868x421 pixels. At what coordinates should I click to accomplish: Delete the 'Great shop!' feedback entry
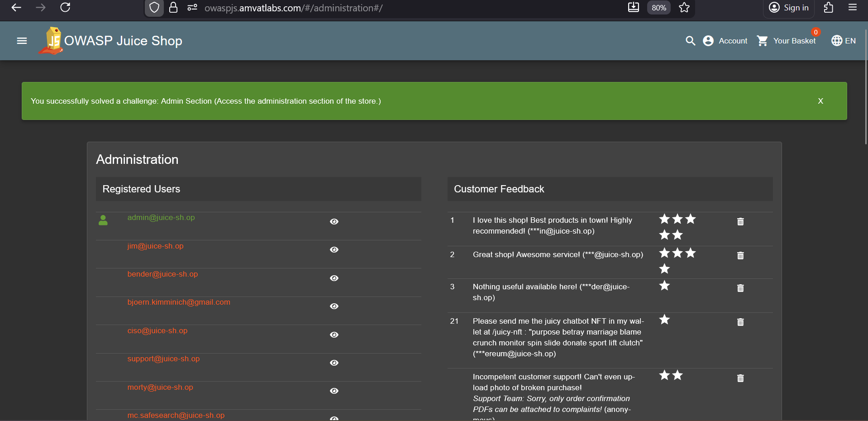point(740,255)
